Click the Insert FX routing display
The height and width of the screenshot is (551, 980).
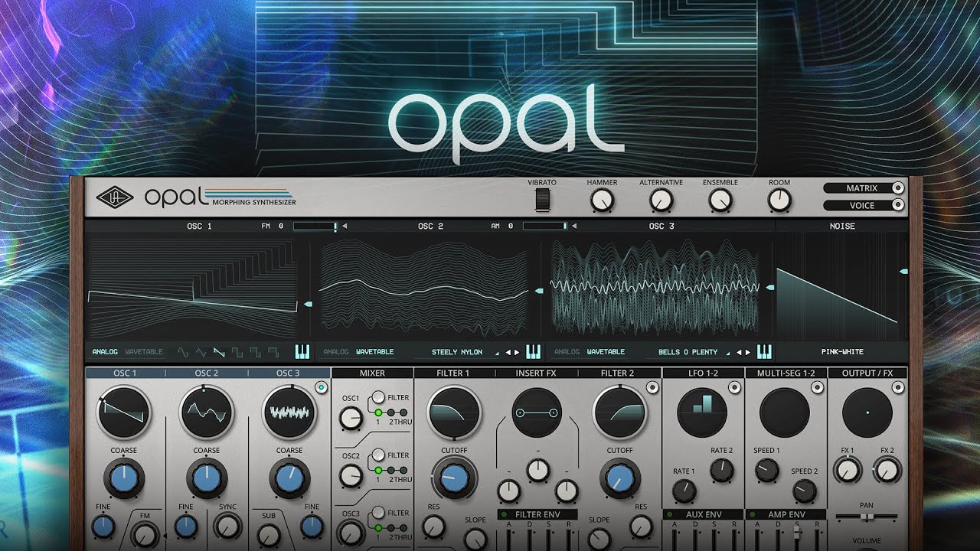(x=537, y=412)
